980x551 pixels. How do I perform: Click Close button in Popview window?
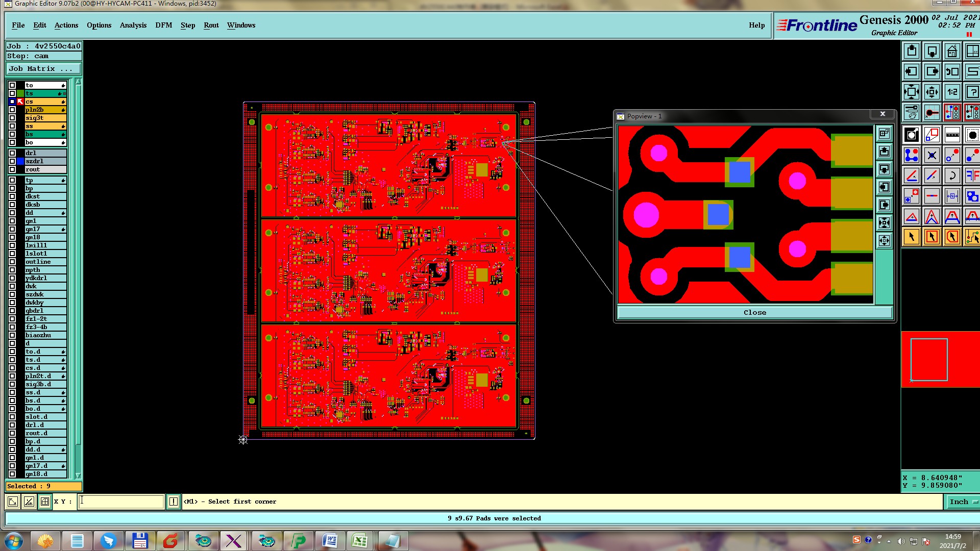[x=754, y=312]
